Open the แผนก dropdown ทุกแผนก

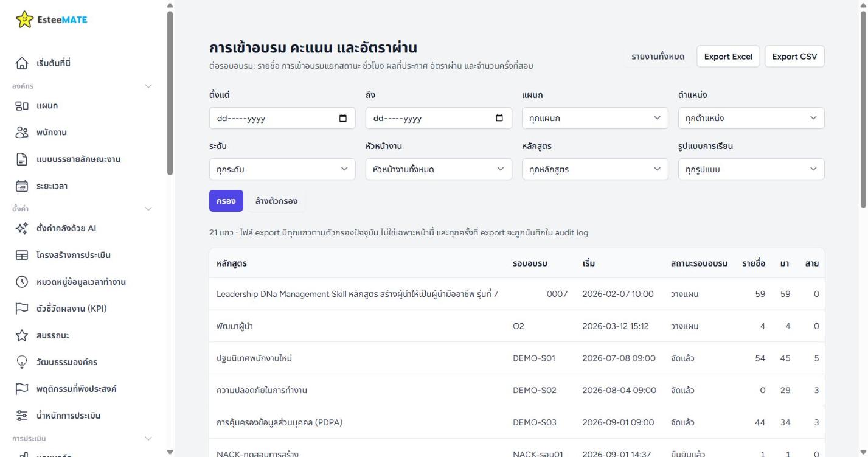[595, 118]
